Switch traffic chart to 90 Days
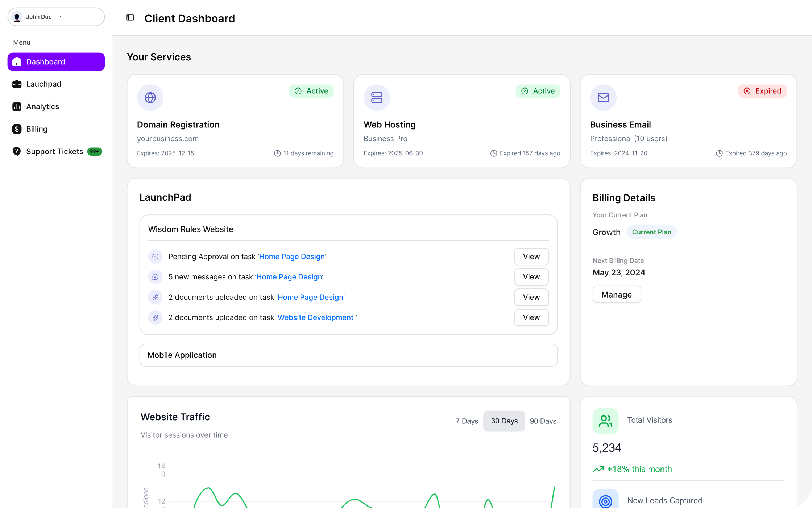812x508 pixels. pos(543,421)
